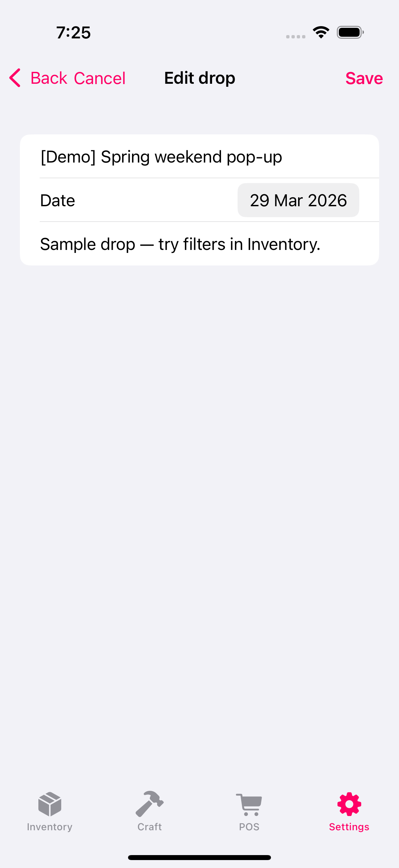This screenshot has height=868, width=399.
Task: Save the drop changes
Action: (x=364, y=78)
